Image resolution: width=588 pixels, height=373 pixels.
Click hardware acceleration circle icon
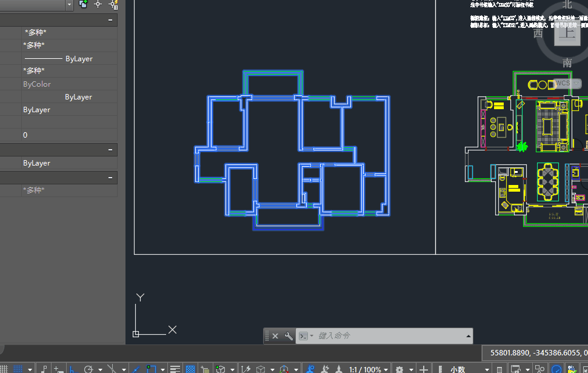[x=556, y=369]
